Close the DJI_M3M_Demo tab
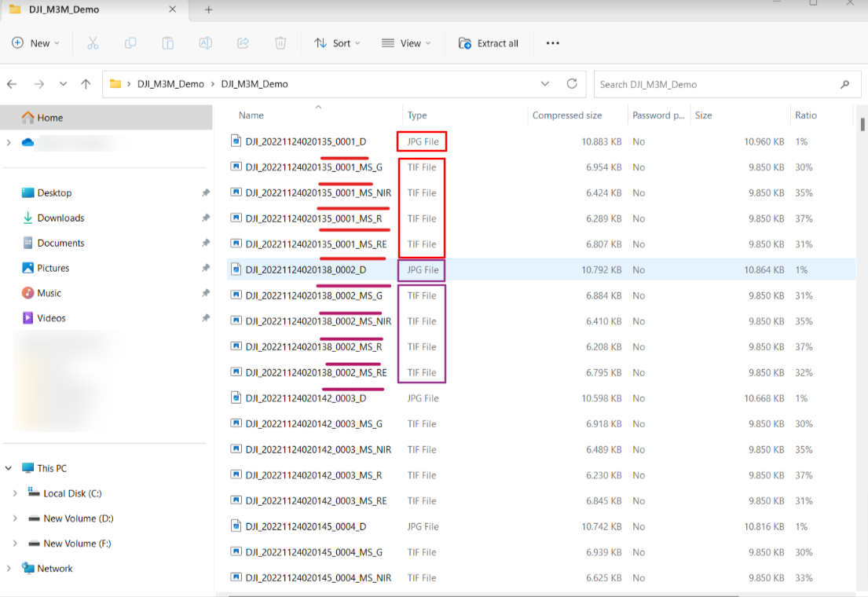The image size is (868, 597). (x=173, y=9)
